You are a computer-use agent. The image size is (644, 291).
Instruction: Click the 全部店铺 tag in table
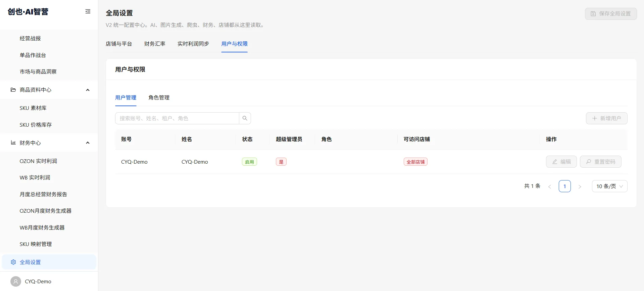pos(415,162)
